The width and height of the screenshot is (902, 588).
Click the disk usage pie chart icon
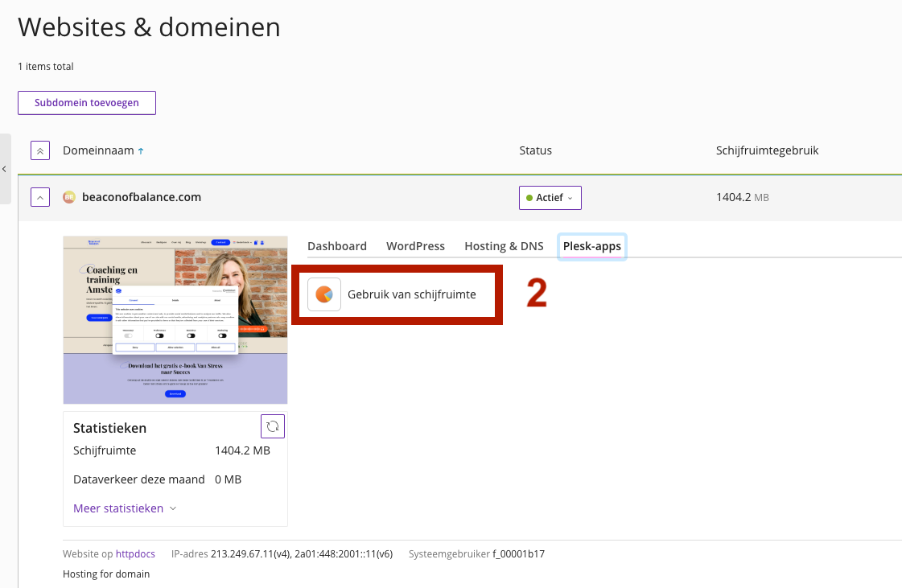pyautogui.click(x=324, y=294)
